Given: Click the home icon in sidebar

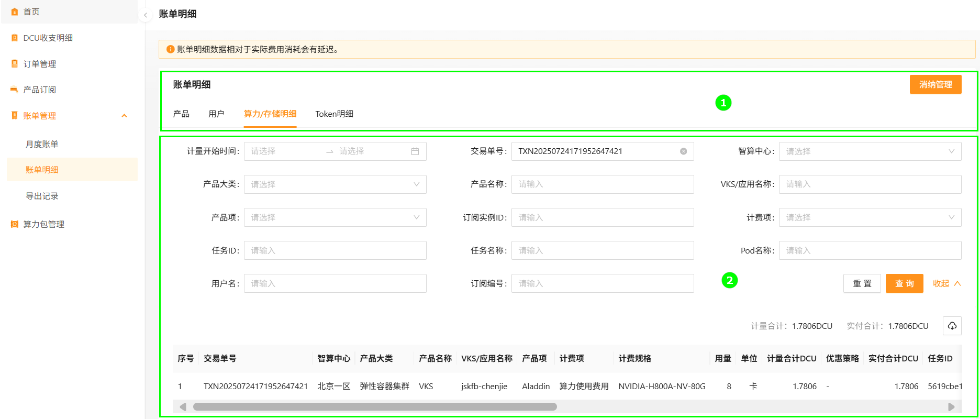Looking at the screenshot, I should [x=15, y=12].
